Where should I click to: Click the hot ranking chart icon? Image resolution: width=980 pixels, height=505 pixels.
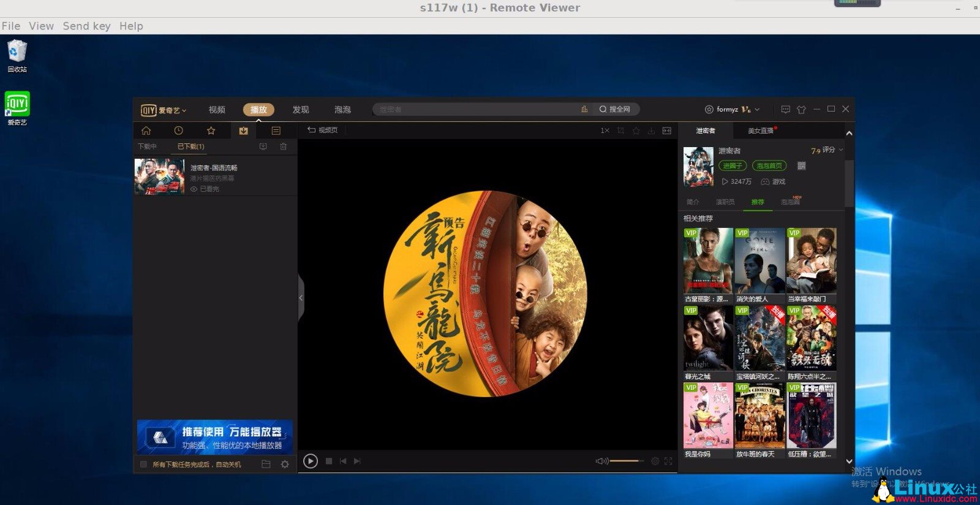pos(584,109)
